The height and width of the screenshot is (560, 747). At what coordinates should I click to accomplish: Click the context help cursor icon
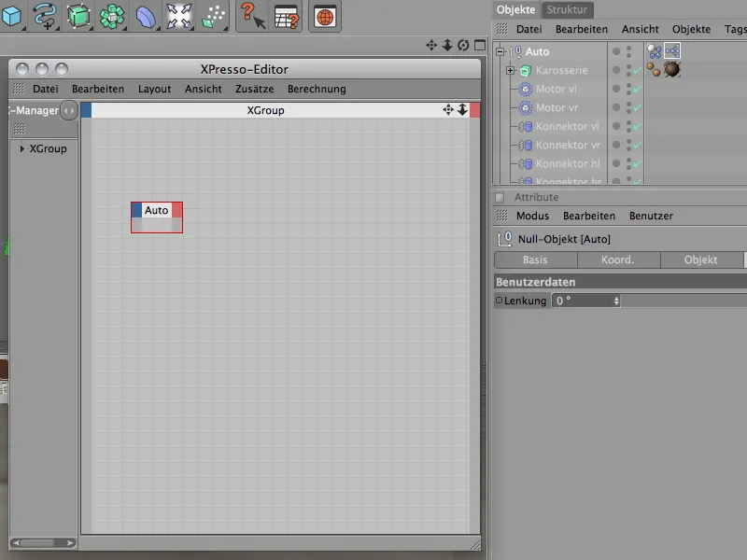tap(252, 16)
